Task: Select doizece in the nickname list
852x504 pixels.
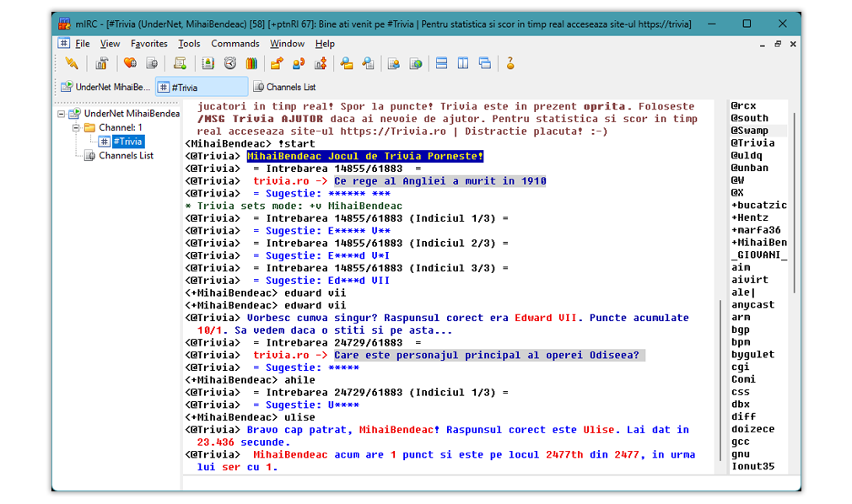Action: coord(752,430)
